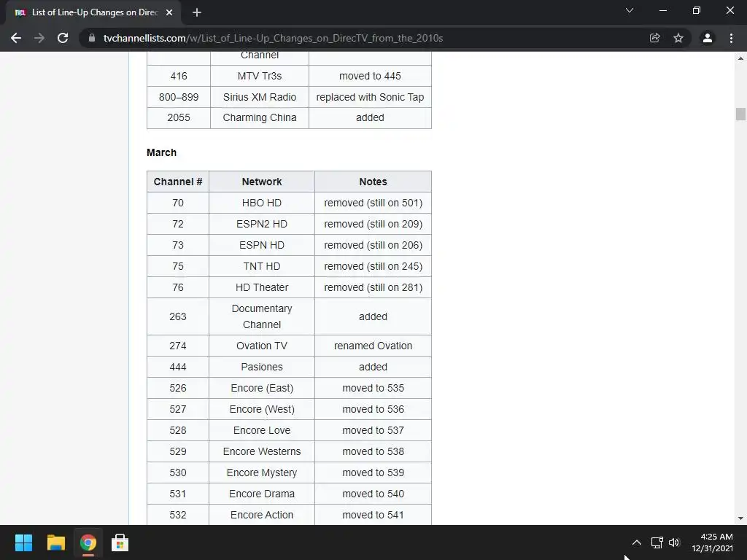This screenshot has height=560, width=747.
Task: Select the Ovation TV cell
Action: (262, 346)
